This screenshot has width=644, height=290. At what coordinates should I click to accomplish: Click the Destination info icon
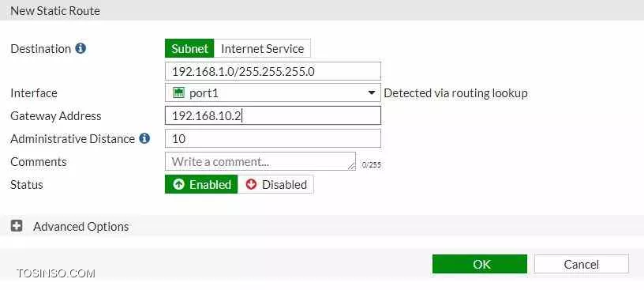(x=81, y=48)
